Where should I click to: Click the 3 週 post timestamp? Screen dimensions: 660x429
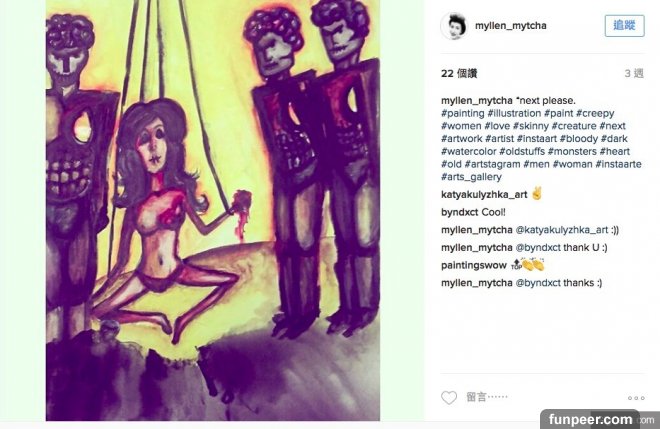pos(634,74)
